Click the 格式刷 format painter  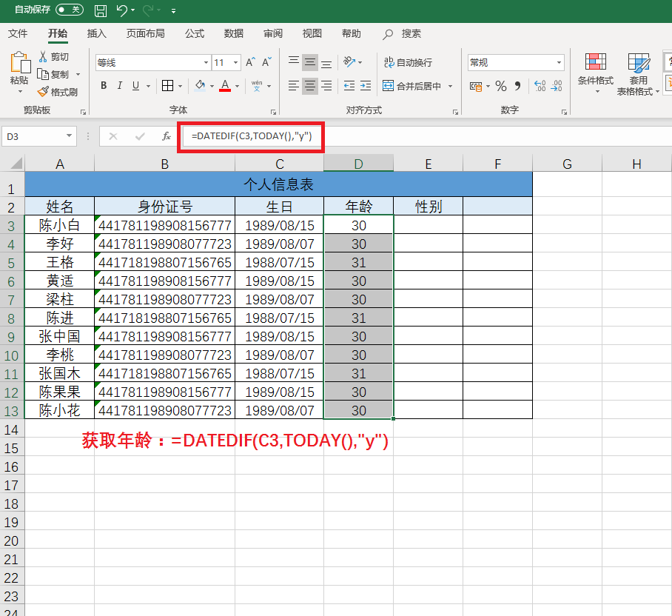(57, 92)
